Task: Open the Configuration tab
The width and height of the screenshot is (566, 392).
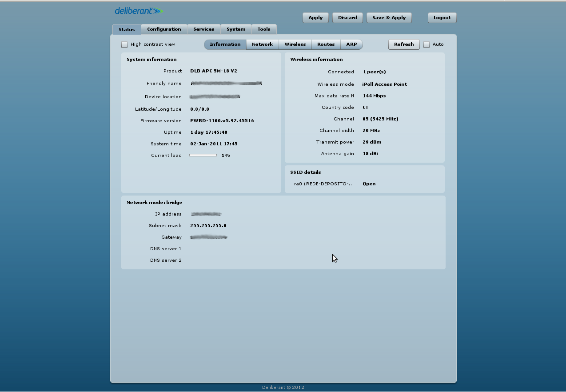Action: pyautogui.click(x=164, y=29)
